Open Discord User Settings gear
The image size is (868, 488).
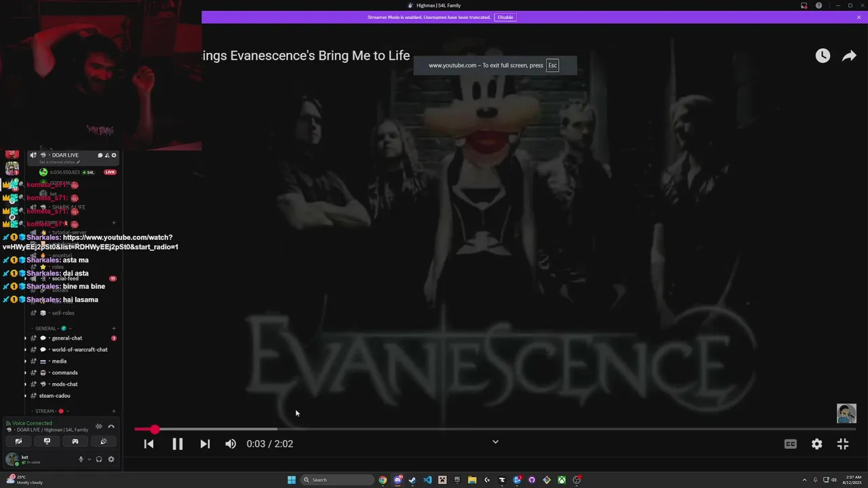pyautogui.click(x=111, y=460)
